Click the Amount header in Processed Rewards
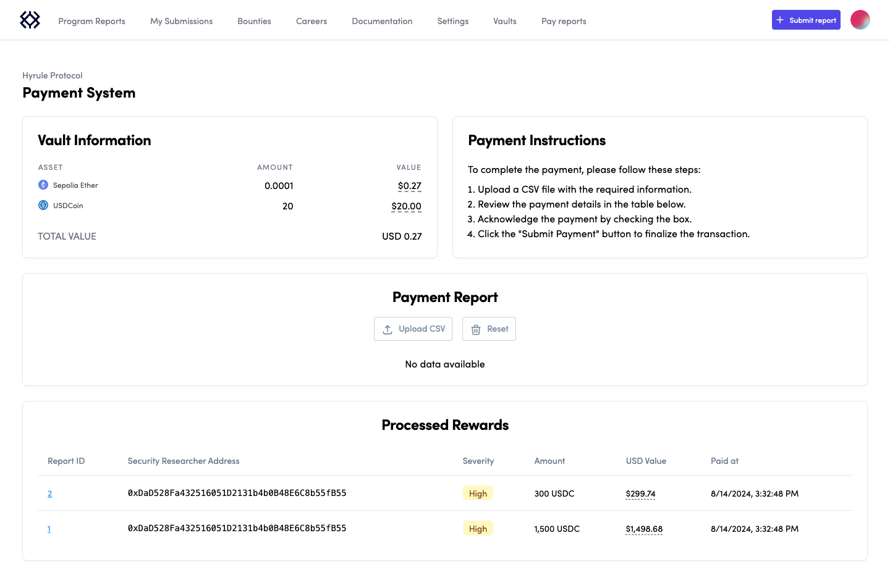The width and height of the screenshot is (890, 588). point(549,461)
